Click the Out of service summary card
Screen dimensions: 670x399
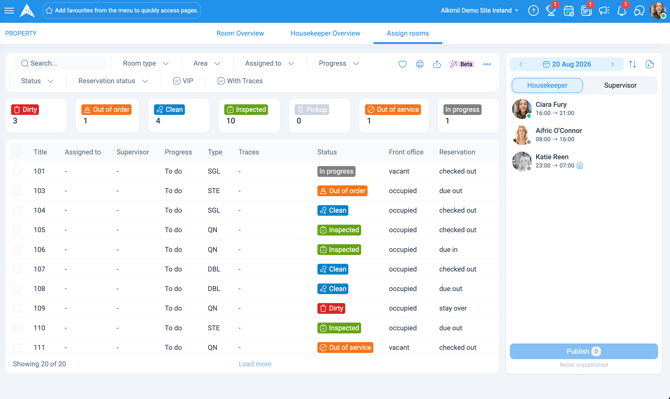pyautogui.click(x=394, y=115)
